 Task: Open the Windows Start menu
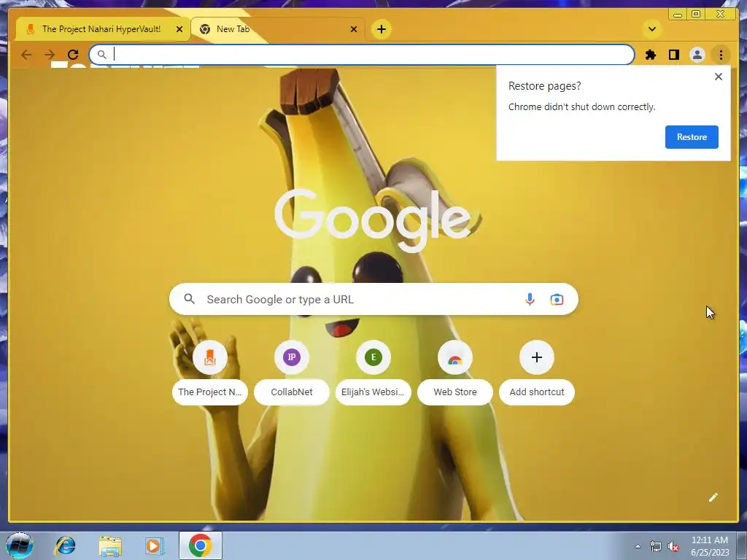click(x=20, y=545)
